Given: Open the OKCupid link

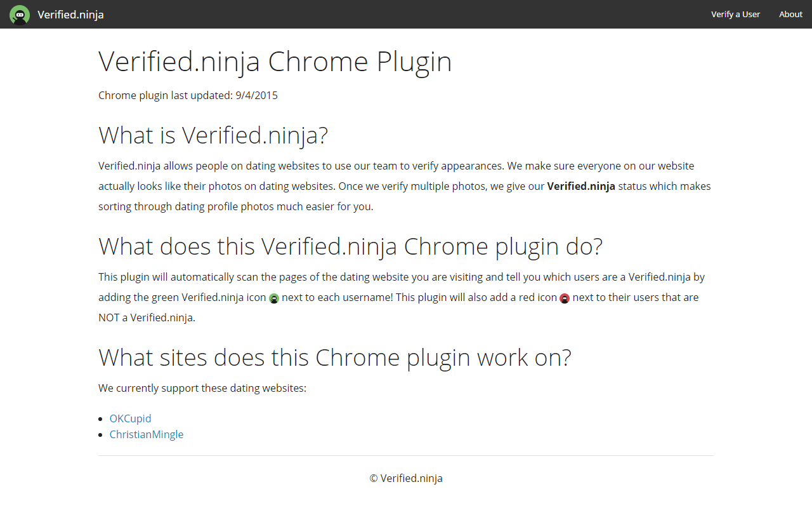Looking at the screenshot, I should point(131,418).
